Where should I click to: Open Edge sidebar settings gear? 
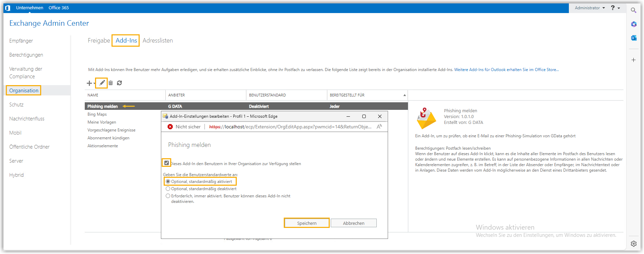(633, 243)
